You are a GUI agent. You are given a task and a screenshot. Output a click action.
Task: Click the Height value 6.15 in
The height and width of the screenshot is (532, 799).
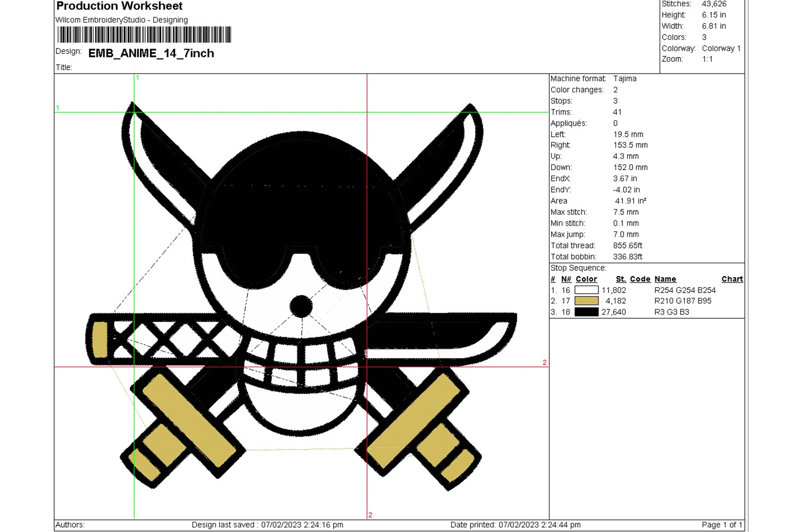[x=714, y=15]
